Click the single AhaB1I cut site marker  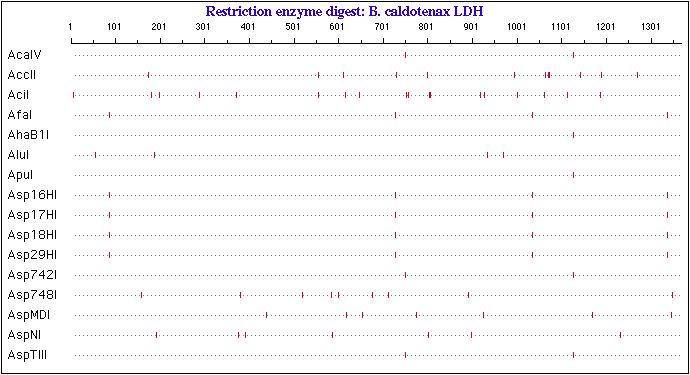point(573,135)
